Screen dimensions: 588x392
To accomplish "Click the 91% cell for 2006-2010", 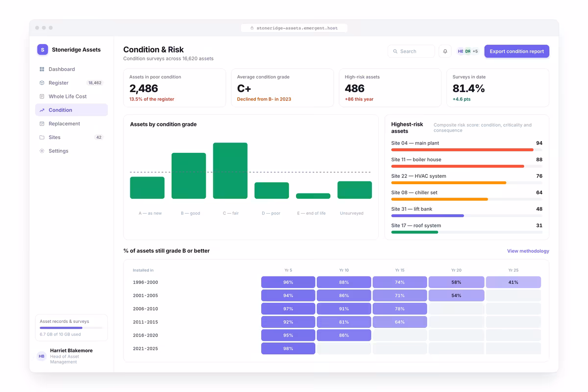I will point(344,309).
